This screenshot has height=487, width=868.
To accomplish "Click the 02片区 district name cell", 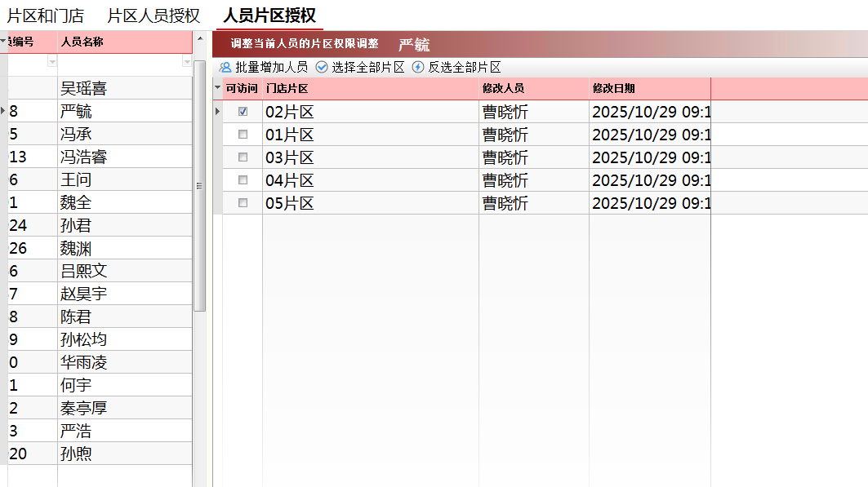I will click(371, 112).
